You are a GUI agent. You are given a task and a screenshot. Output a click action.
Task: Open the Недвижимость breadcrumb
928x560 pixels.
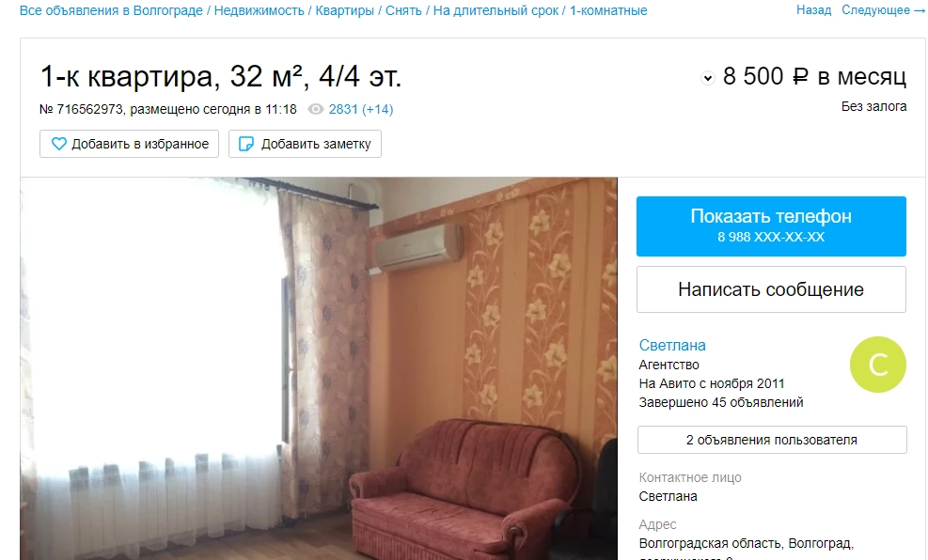click(x=259, y=10)
